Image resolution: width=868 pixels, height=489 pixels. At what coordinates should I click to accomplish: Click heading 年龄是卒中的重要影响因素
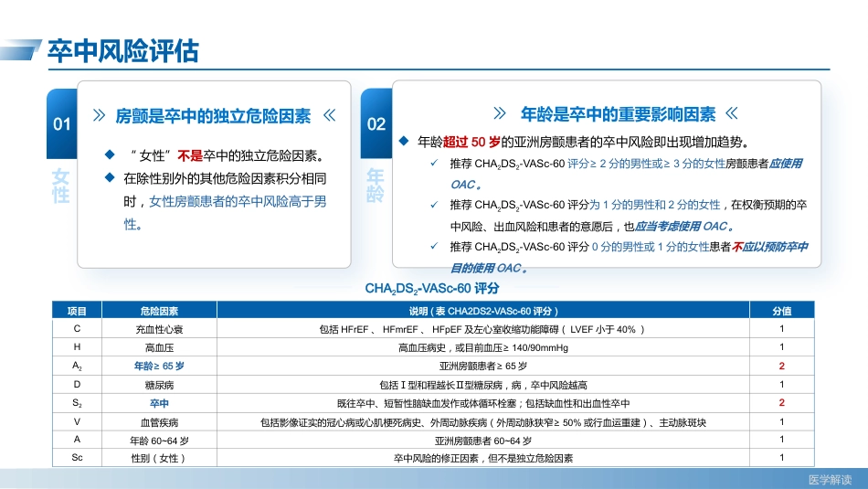coord(618,114)
